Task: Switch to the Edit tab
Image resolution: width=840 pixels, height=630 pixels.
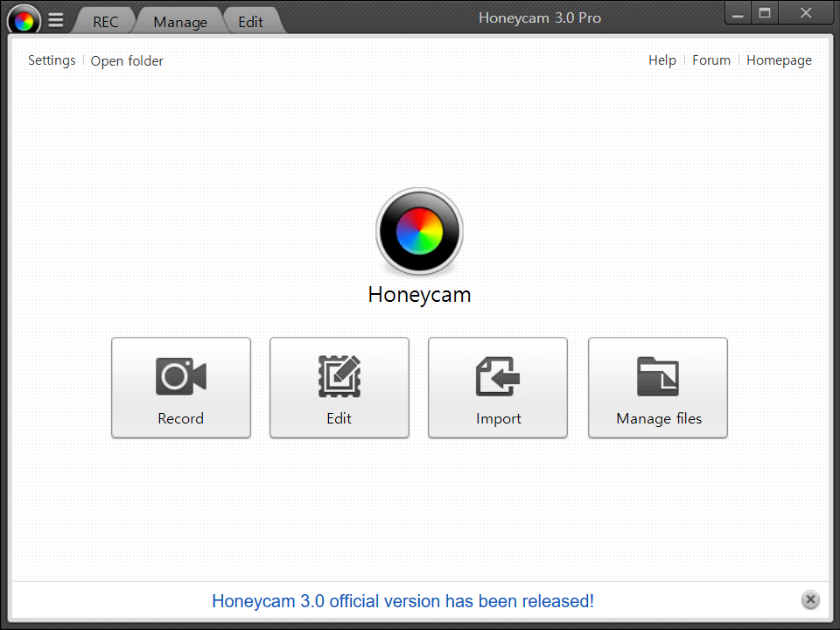Action: click(x=250, y=21)
